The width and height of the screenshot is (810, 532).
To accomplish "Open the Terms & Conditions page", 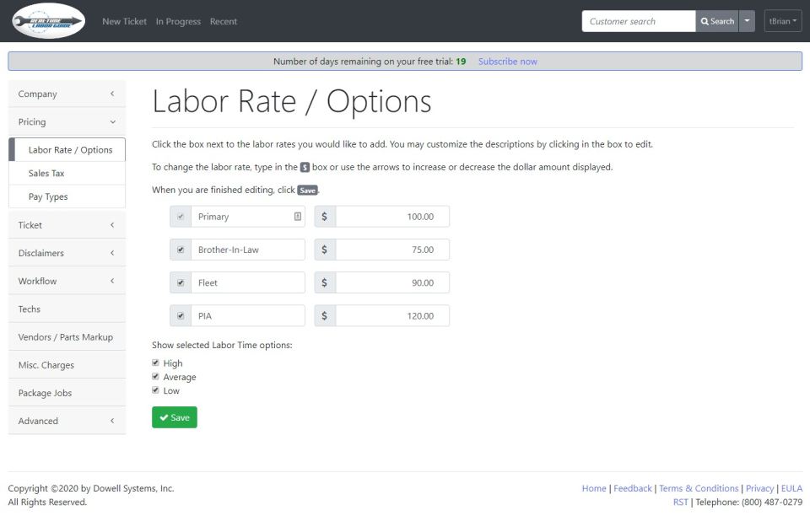I will point(699,487).
